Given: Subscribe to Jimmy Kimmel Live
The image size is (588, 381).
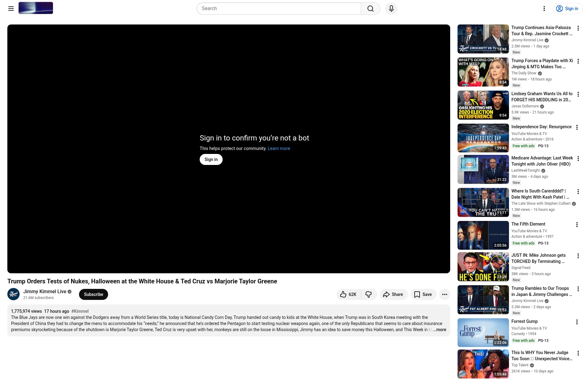Looking at the screenshot, I should click(x=93, y=294).
